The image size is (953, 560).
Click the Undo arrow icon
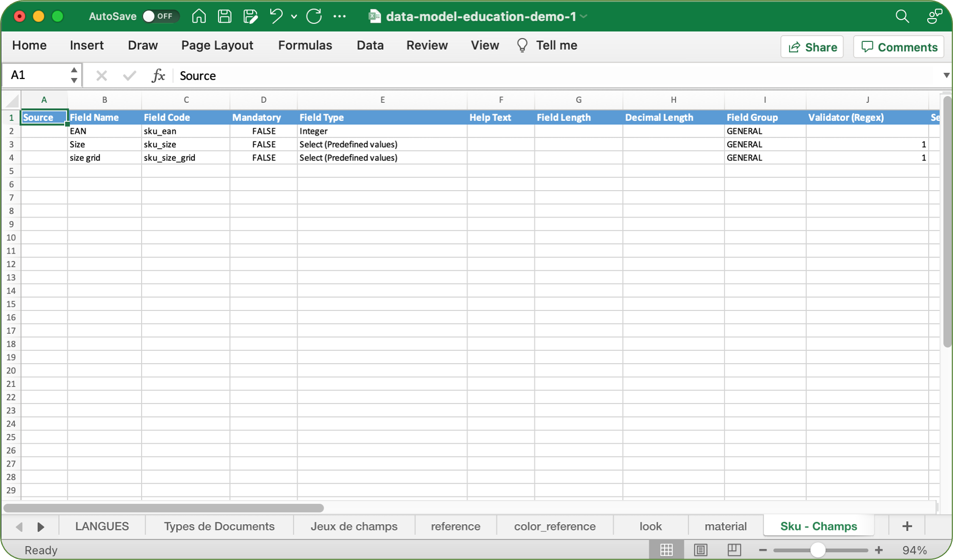276,17
